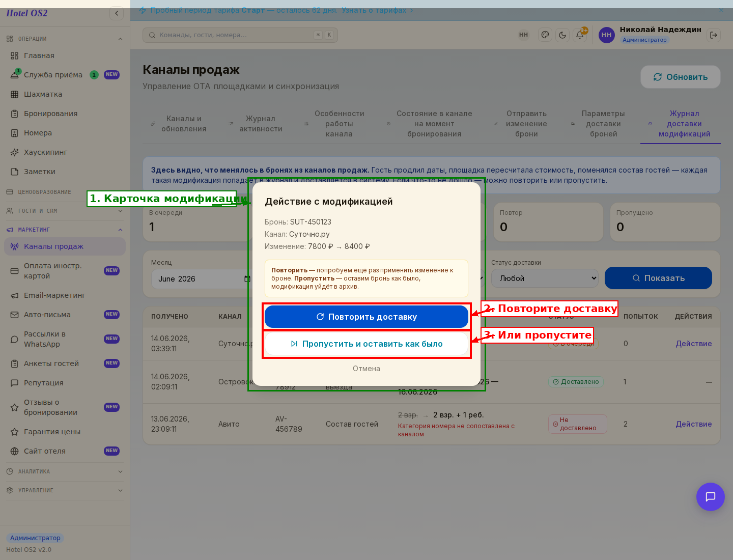Click Рассылки в WhatsApp chat icon
Viewport: 733px width, 560px height.
[x=14, y=339]
